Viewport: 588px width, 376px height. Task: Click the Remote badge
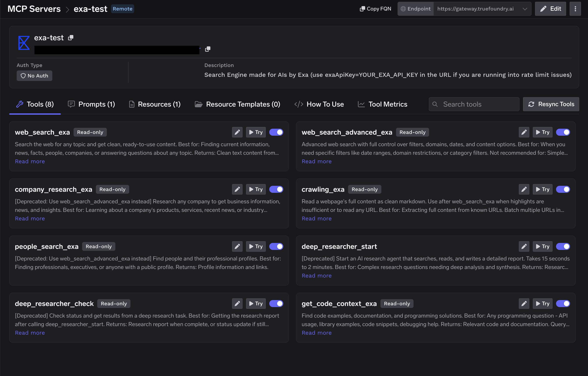(122, 9)
